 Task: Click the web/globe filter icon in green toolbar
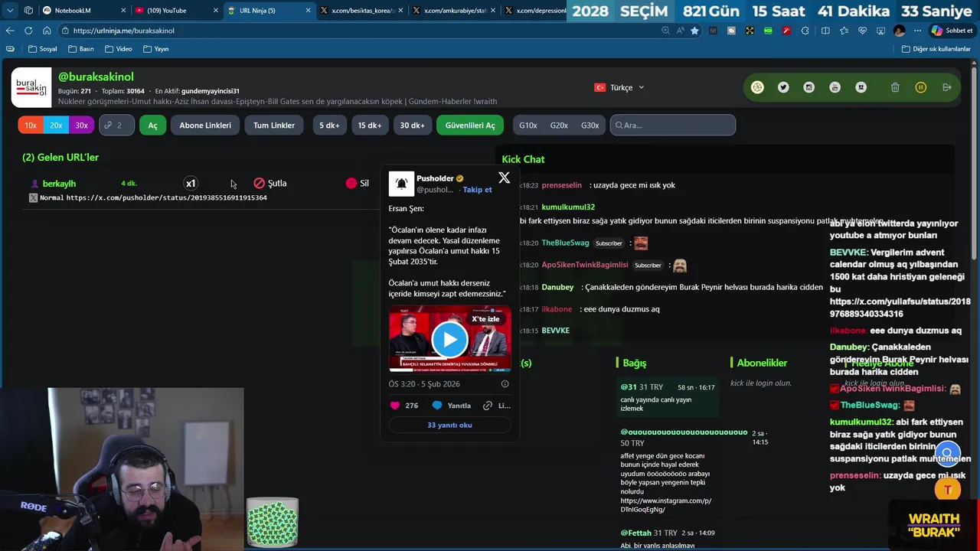[x=757, y=87]
